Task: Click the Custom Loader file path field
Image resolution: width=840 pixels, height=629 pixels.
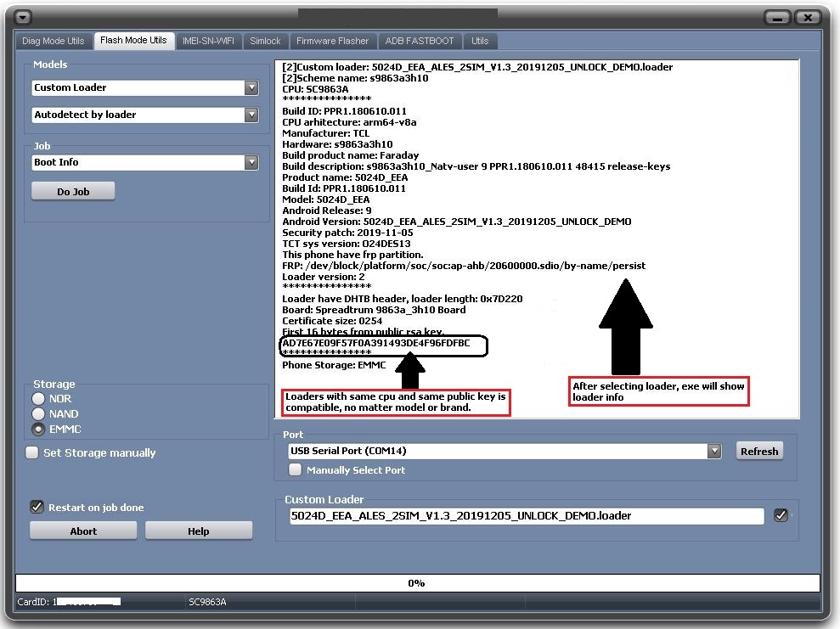Action: coord(525,516)
